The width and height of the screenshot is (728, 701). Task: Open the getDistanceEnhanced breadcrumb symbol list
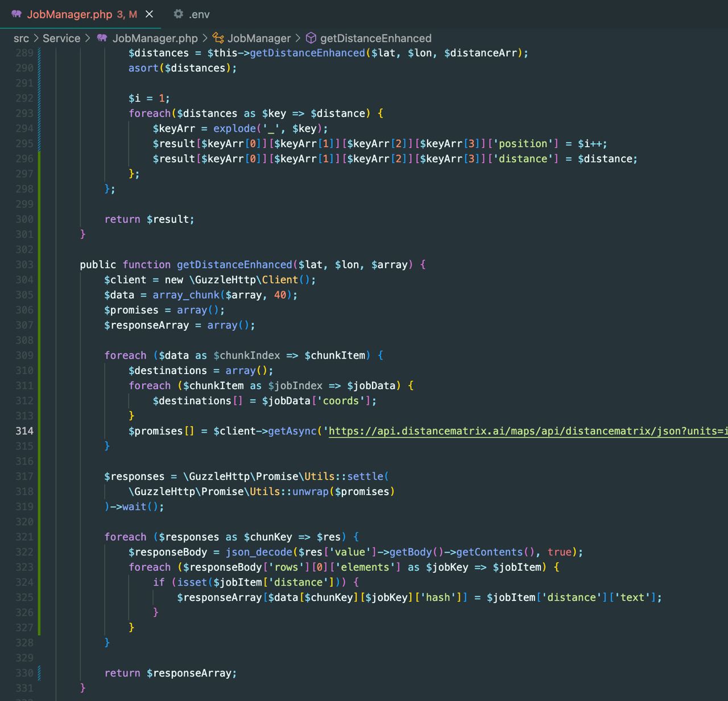tap(376, 38)
